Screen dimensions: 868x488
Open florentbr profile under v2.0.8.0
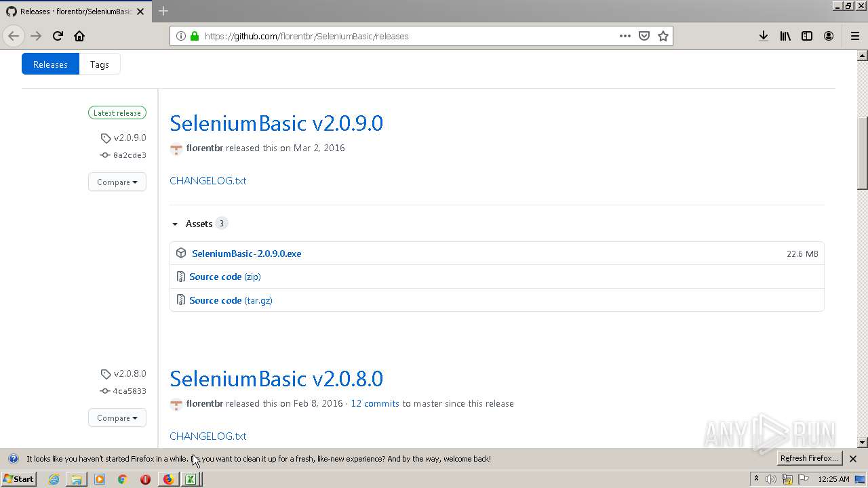click(205, 403)
